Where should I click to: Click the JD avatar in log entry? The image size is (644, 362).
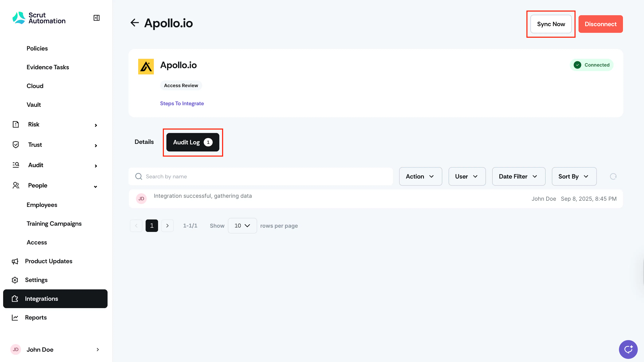[141, 199]
